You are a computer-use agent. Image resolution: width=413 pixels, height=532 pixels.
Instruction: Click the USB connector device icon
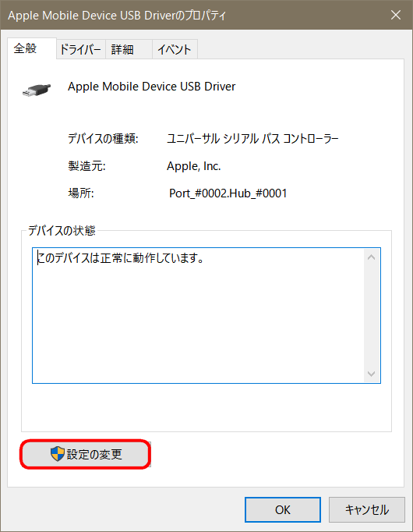click(x=37, y=90)
